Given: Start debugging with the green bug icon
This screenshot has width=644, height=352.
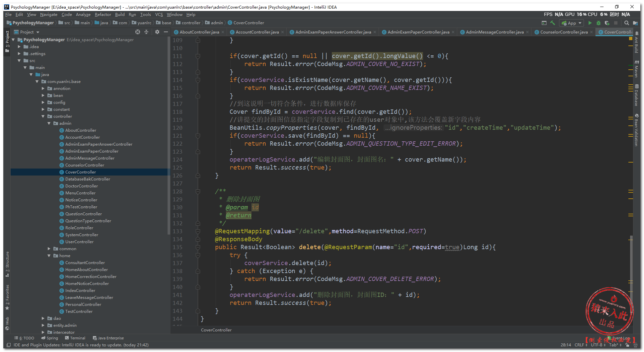Looking at the screenshot, I should click(599, 23).
